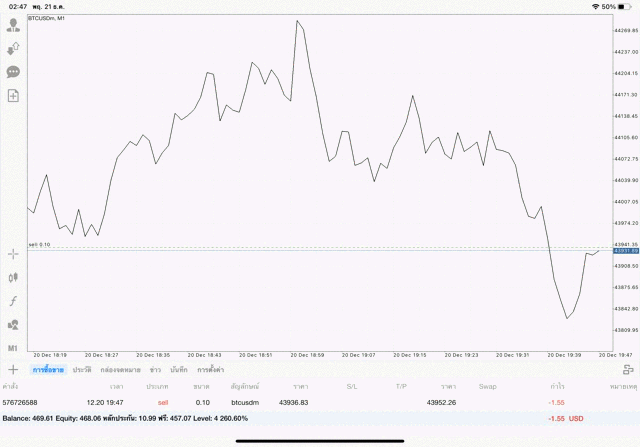Open indicators with the f icon

tap(13, 301)
